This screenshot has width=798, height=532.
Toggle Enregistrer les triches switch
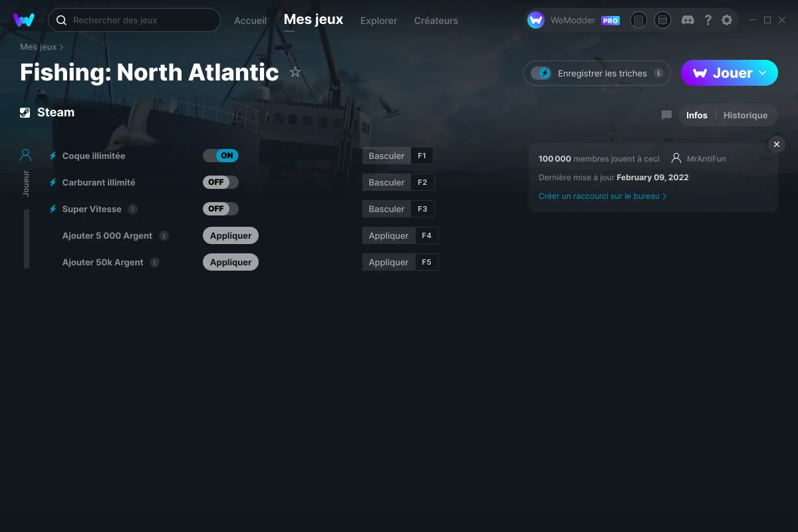pyautogui.click(x=541, y=73)
